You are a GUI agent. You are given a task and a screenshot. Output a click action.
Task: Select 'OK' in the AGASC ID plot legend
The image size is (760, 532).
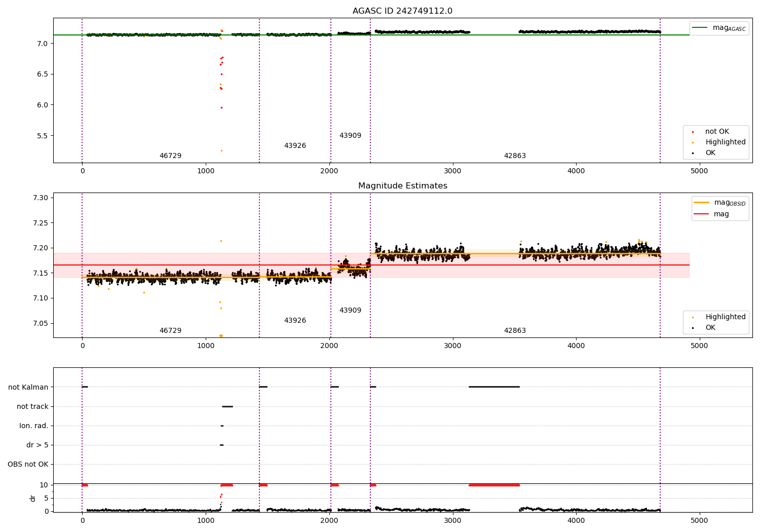pyautogui.click(x=710, y=153)
